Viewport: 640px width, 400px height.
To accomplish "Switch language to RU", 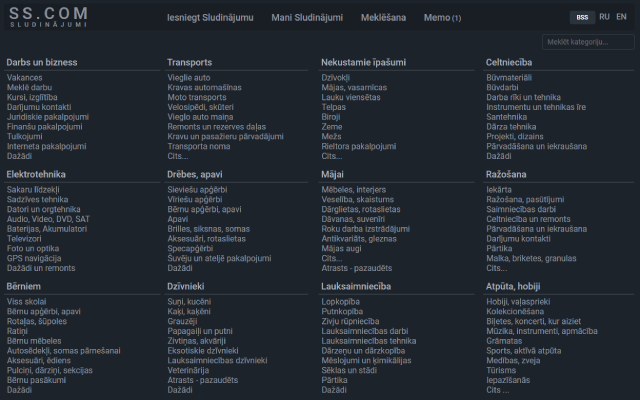I will tap(605, 17).
